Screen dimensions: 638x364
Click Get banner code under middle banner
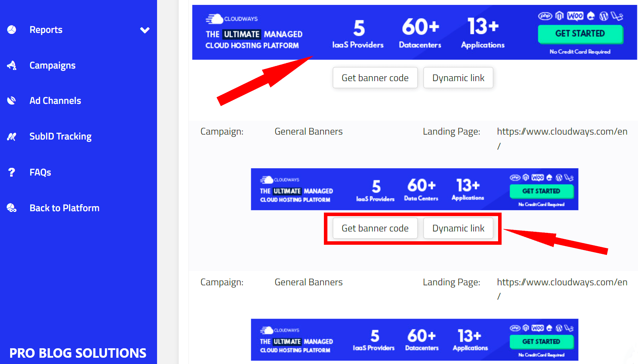(375, 228)
